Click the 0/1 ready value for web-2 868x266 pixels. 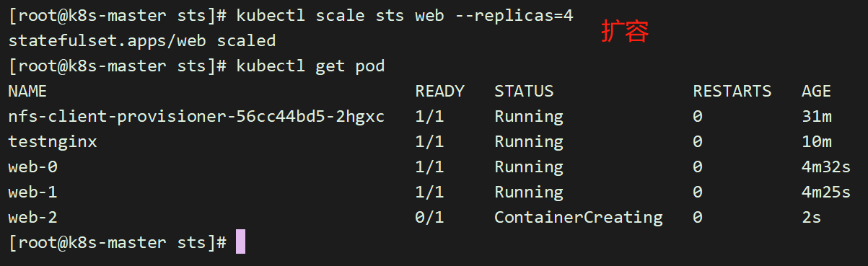(x=430, y=217)
